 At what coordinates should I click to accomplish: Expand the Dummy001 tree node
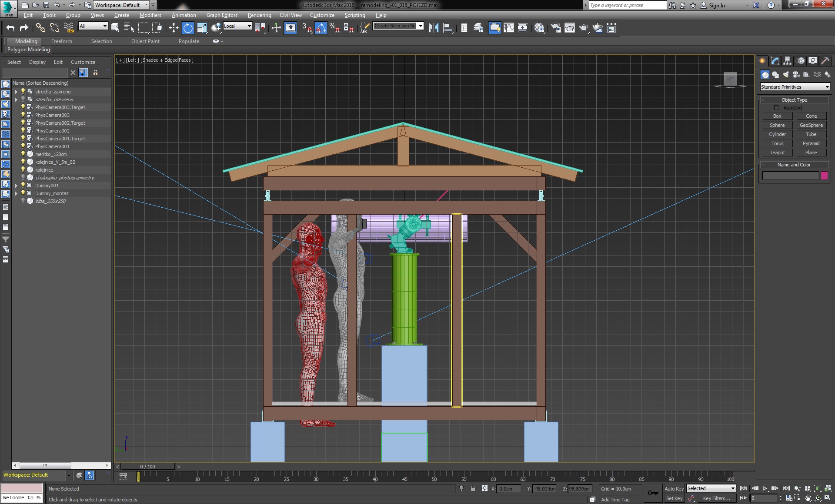pyautogui.click(x=16, y=186)
